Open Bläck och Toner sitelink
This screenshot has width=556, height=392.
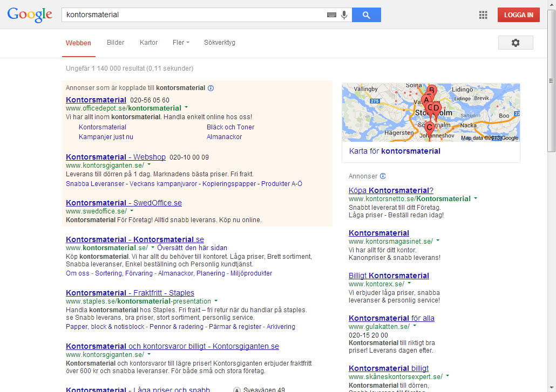coord(230,127)
